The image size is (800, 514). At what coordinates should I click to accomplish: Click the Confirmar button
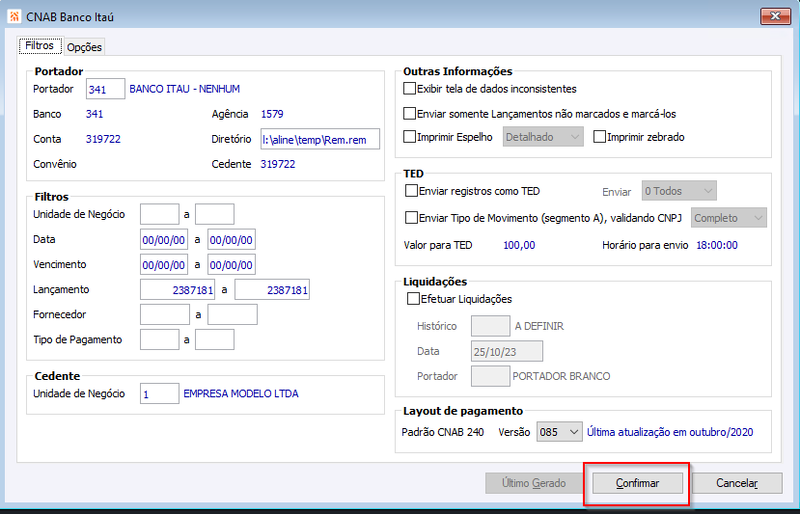pyautogui.click(x=637, y=483)
